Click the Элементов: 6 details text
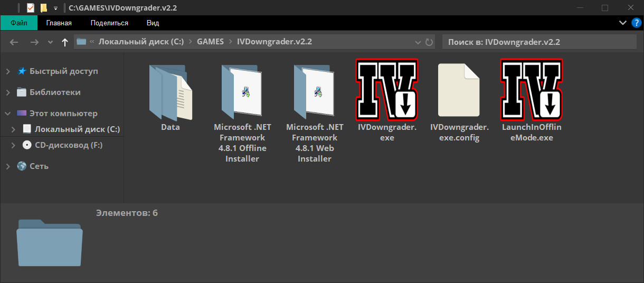 point(127,213)
